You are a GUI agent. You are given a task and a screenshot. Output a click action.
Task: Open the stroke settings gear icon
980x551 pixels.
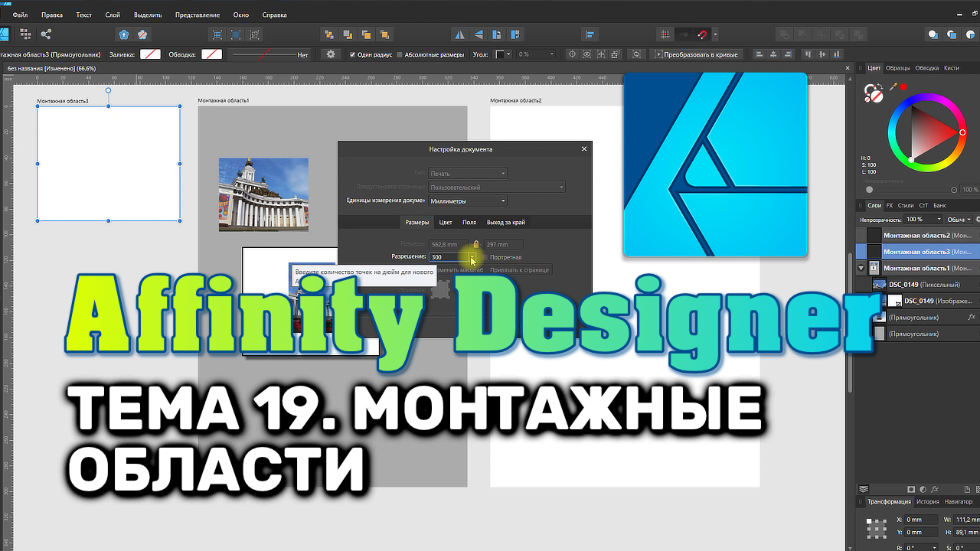point(331,54)
